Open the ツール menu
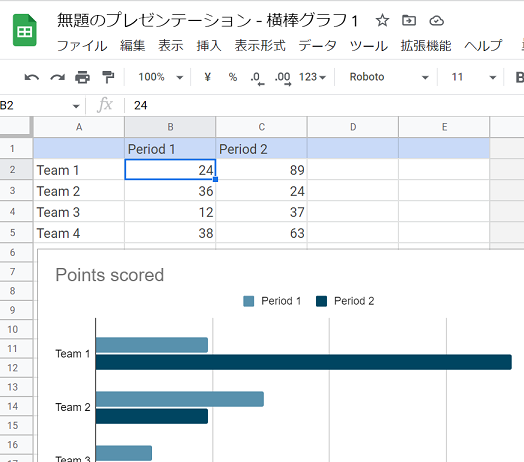The height and width of the screenshot is (462, 524). click(369, 46)
